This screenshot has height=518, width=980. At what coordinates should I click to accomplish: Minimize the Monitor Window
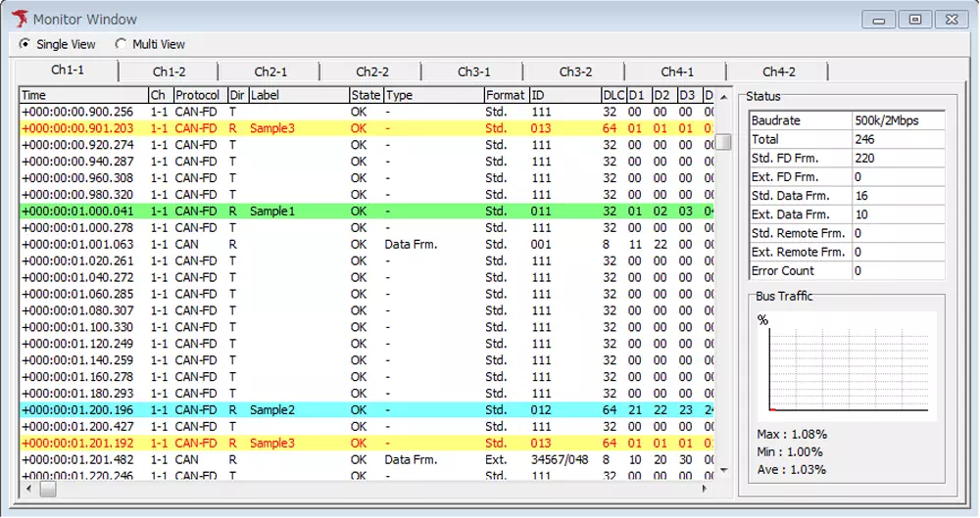coord(878,19)
